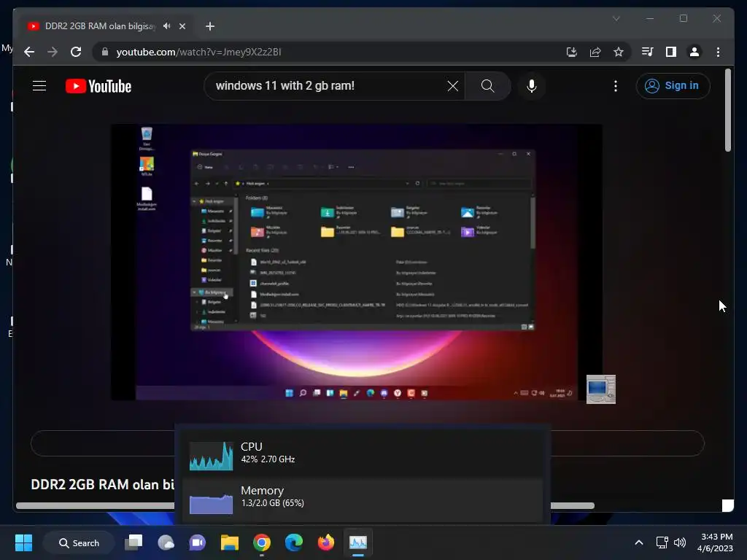Open network status in system tray
Image resolution: width=747 pixels, height=560 pixels.
click(662, 542)
